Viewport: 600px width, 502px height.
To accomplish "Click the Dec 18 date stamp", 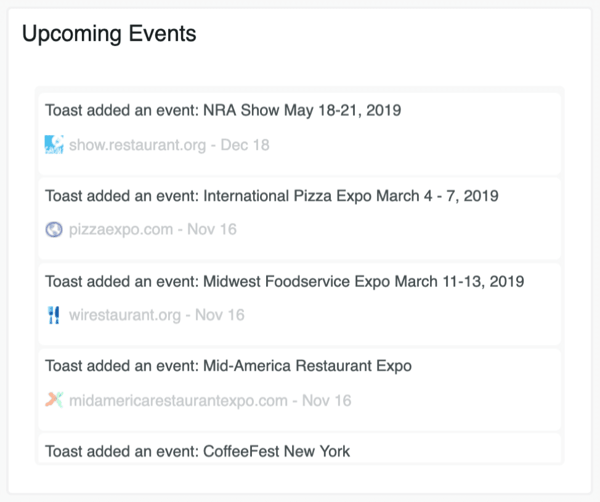I will [246, 145].
